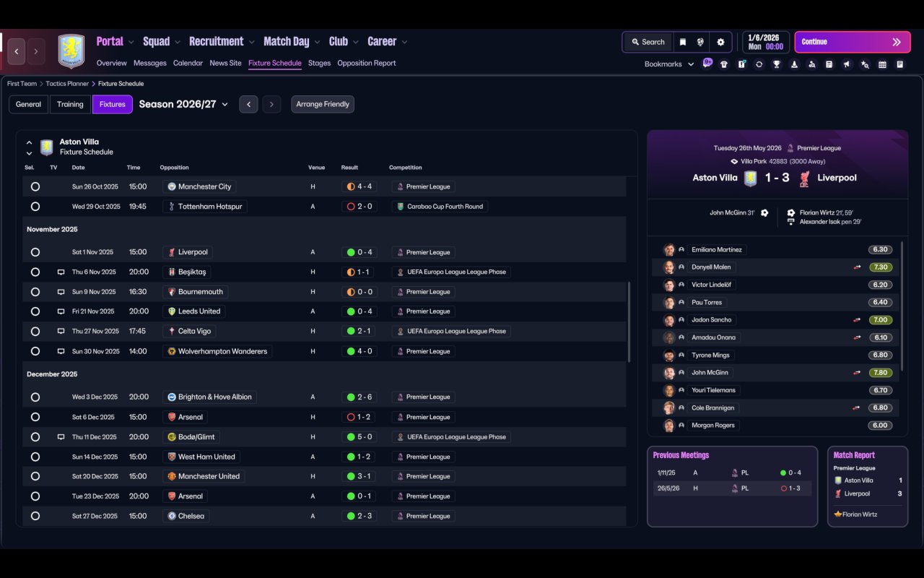Open the bookmark icon beside Search
924x578 pixels.
[683, 42]
